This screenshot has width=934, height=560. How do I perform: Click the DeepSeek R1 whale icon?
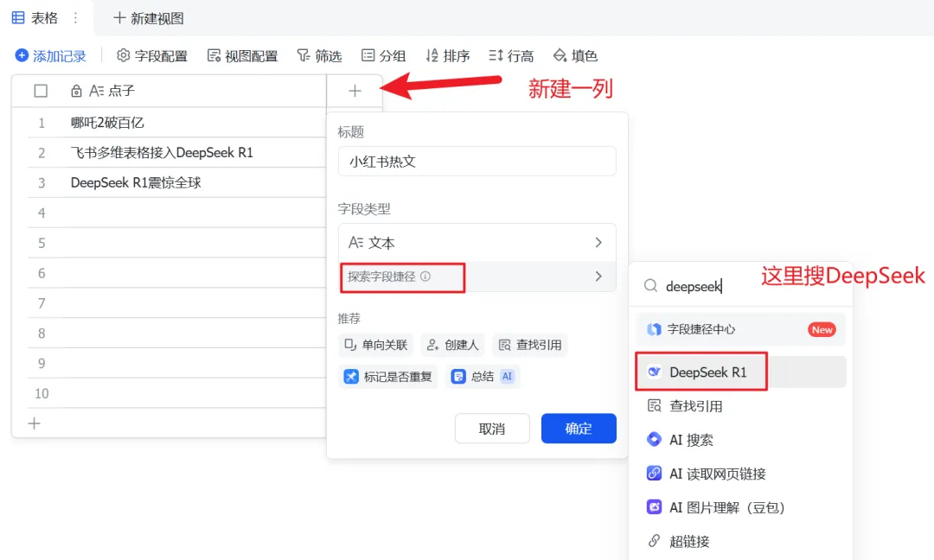click(x=654, y=372)
